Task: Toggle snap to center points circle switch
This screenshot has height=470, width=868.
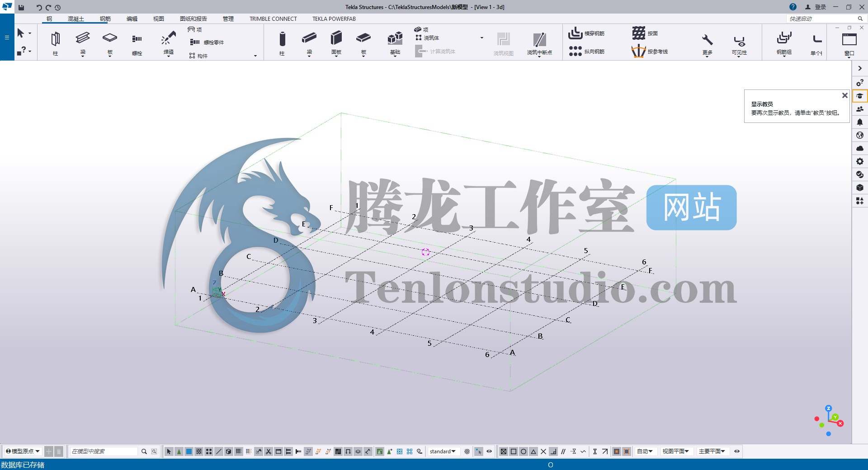Action: tap(524, 451)
